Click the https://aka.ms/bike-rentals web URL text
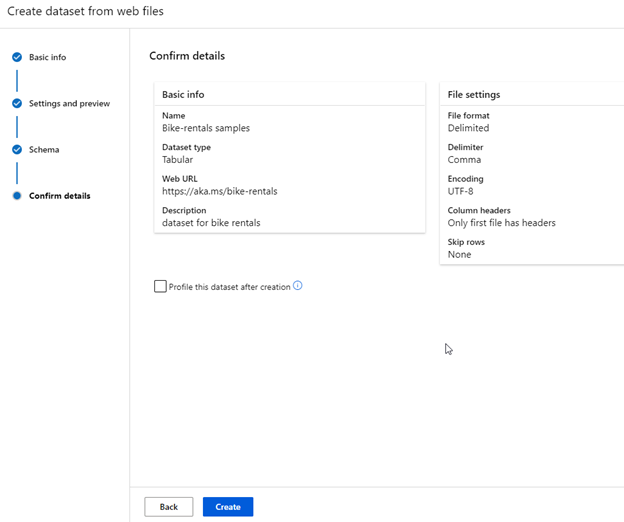624x522 pixels. click(x=219, y=191)
